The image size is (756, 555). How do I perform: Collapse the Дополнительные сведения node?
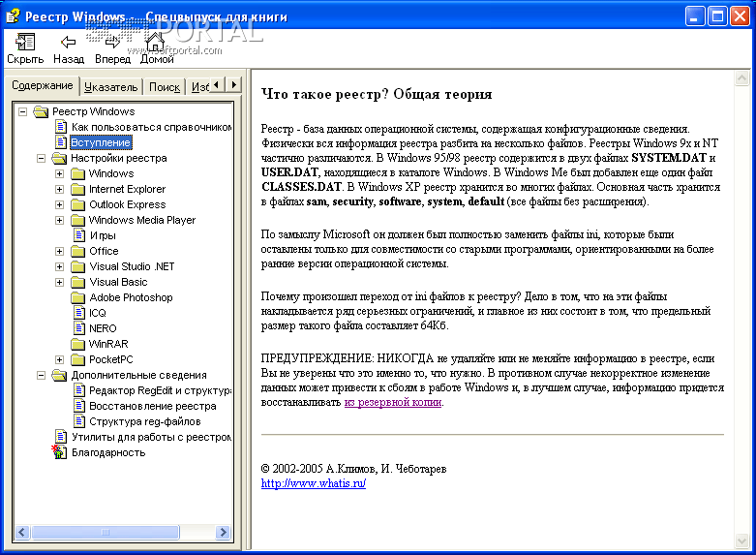41,375
